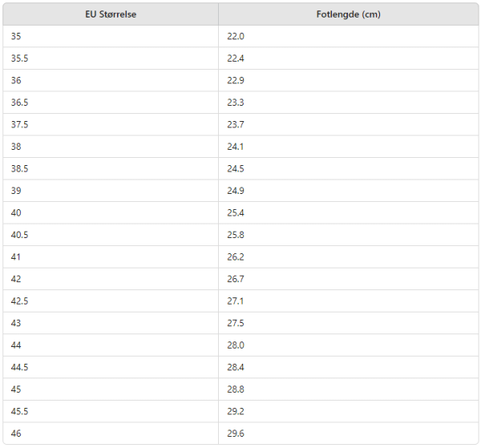Click the 22.9 cm foot length cell
Image resolution: width=481 pixels, height=448 pixels.
[236, 81]
